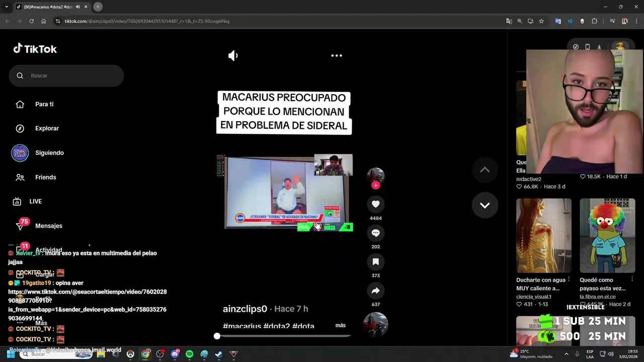Viewport: 644px width, 362px height.
Task: Open the Windows Start menu
Action: click(11, 354)
